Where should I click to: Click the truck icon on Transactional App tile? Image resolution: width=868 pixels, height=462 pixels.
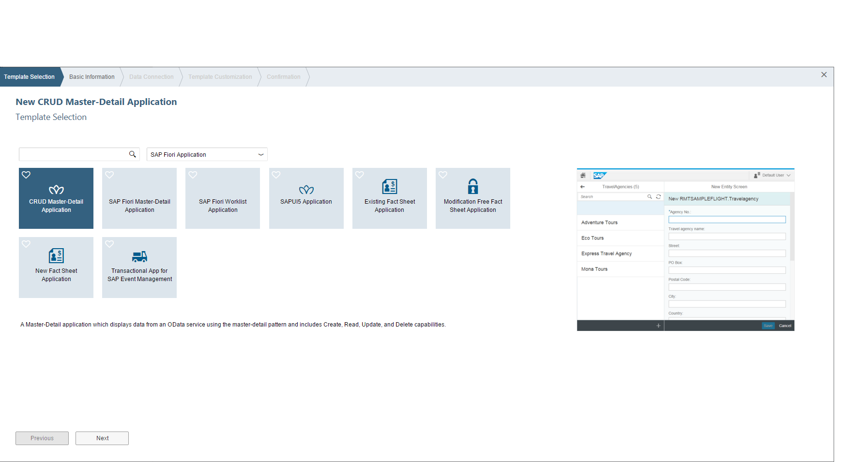(139, 255)
